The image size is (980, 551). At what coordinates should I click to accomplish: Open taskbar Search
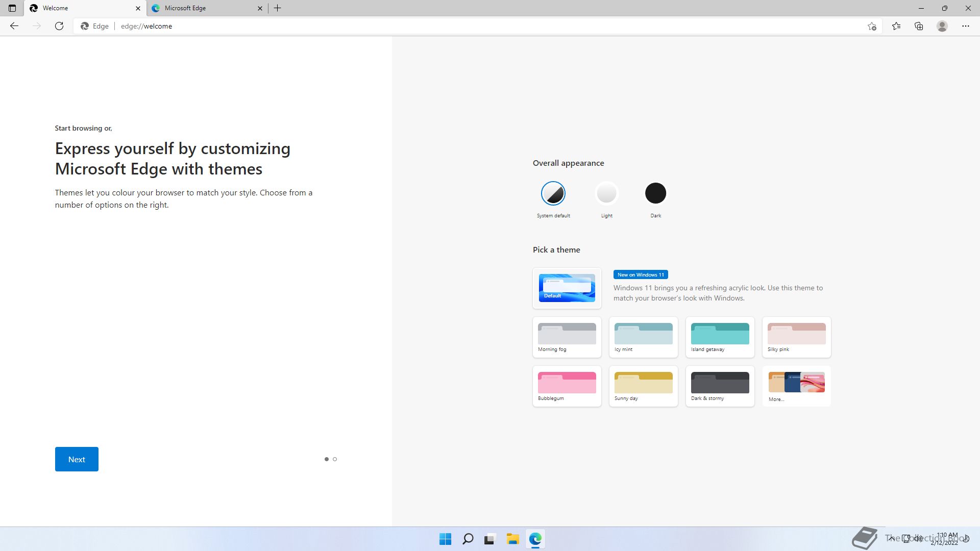pos(468,539)
